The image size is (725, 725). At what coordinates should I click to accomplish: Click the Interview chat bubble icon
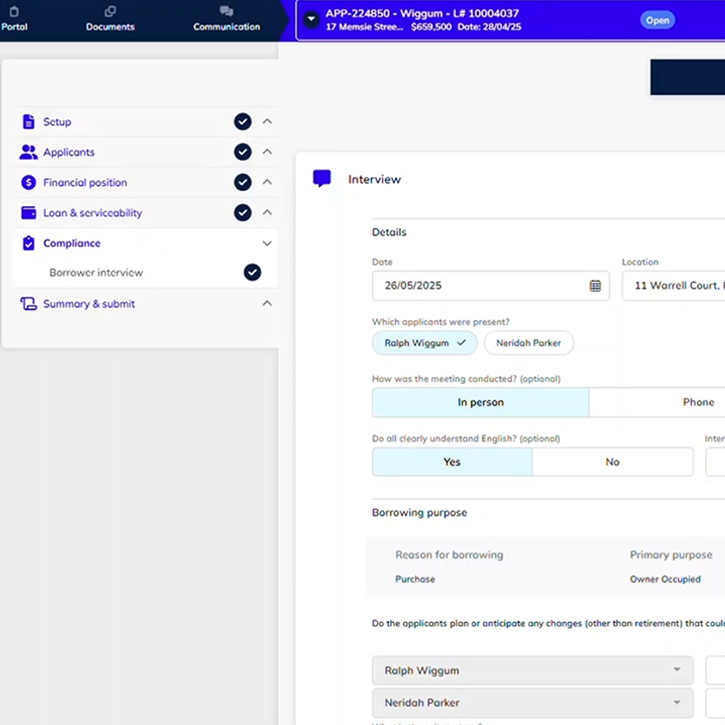322,179
